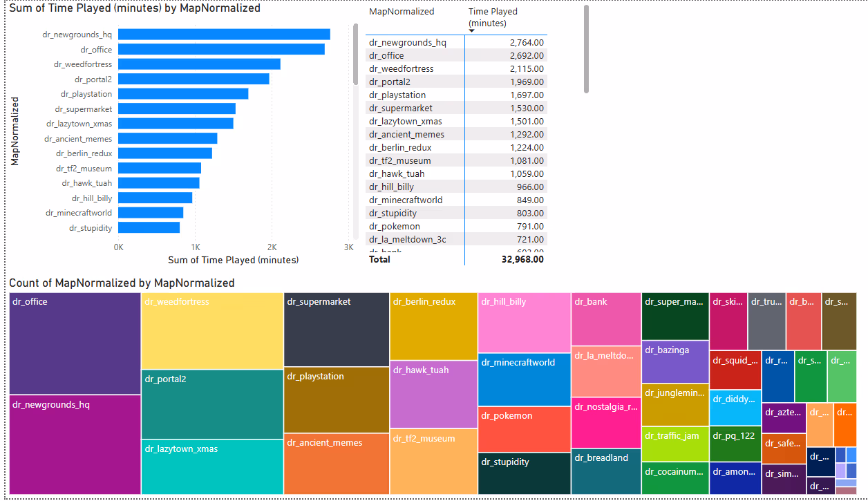Click the teal dr_portal2 treemap tile
868x501 pixels.
click(212, 405)
